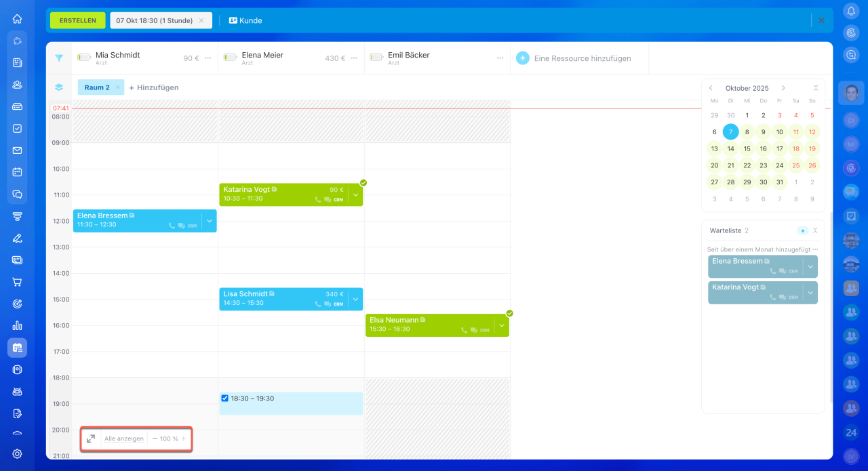Viewport: 868px width, 471px height.
Task: Open dropdown arrow on Elsa Neumann booking
Action: (x=502, y=325)
